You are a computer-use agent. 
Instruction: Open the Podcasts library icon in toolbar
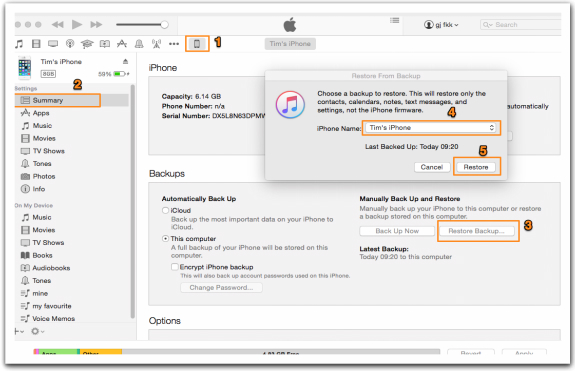[x=70, y=44]
